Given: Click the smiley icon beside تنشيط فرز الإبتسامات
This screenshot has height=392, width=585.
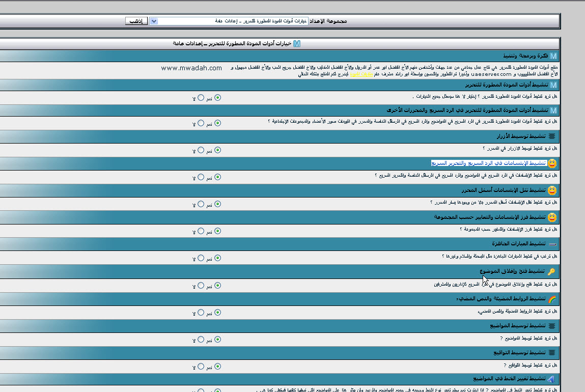Looking at the screenshot, I should click(552, 217).
